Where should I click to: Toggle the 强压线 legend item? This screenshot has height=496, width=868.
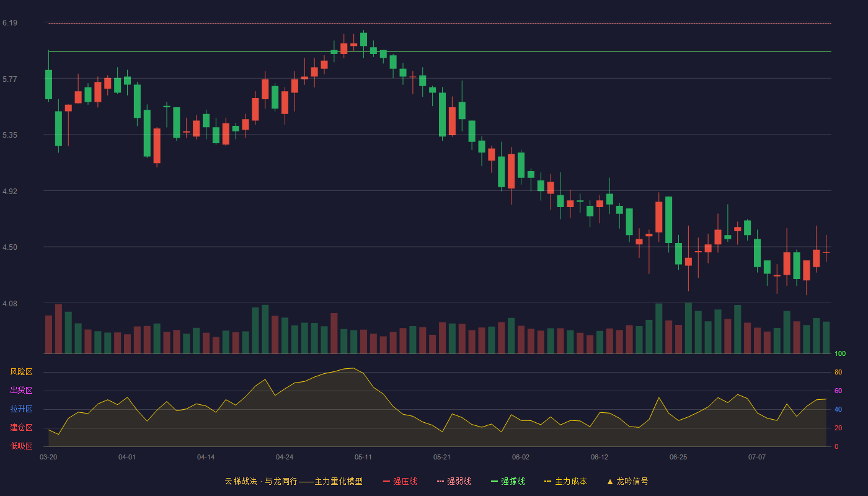point(400,481)
